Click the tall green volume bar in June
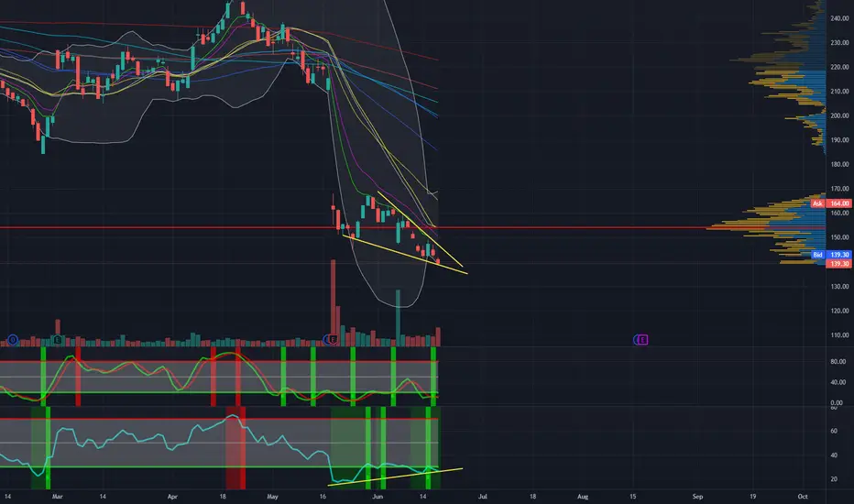854x504 pixels. (398, 316)
